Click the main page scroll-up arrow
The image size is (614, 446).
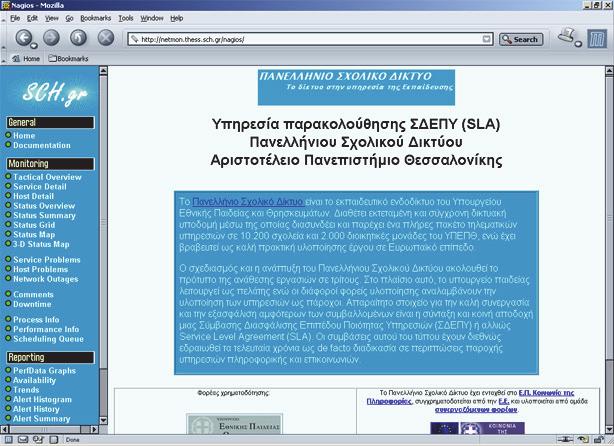pos(609,71)
